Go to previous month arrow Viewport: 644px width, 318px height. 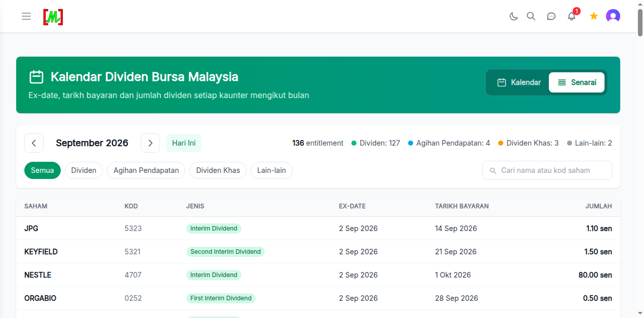pyautogui.click(x=34, y=143)
